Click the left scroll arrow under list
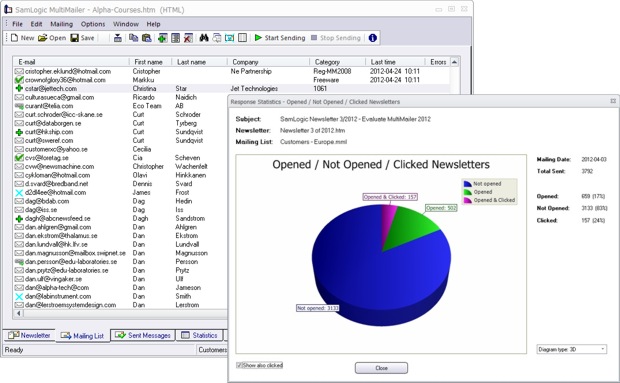Viewport: 620px width, 383px height. (x=18, y=313)
